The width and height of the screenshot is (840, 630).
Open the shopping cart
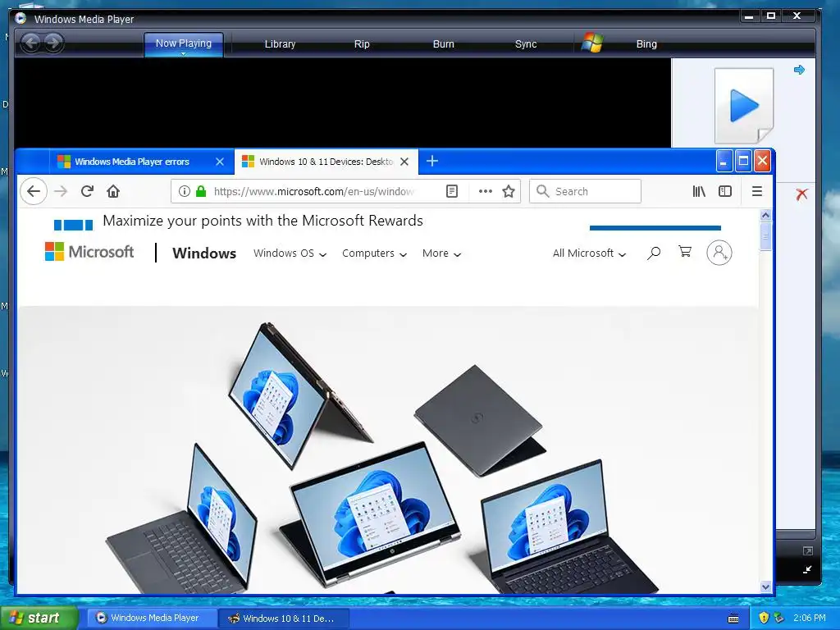pos(685,251)
